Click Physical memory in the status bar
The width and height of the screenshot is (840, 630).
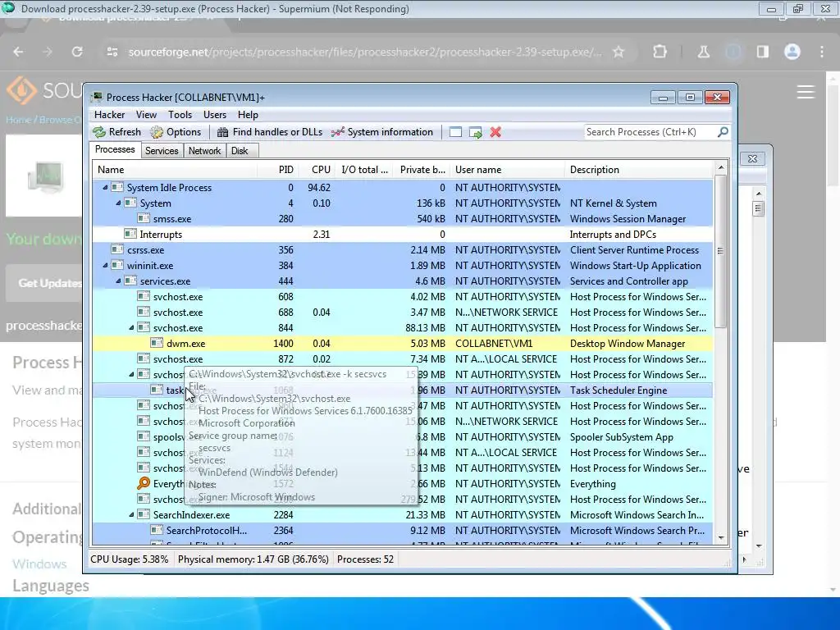coord(253,559)
